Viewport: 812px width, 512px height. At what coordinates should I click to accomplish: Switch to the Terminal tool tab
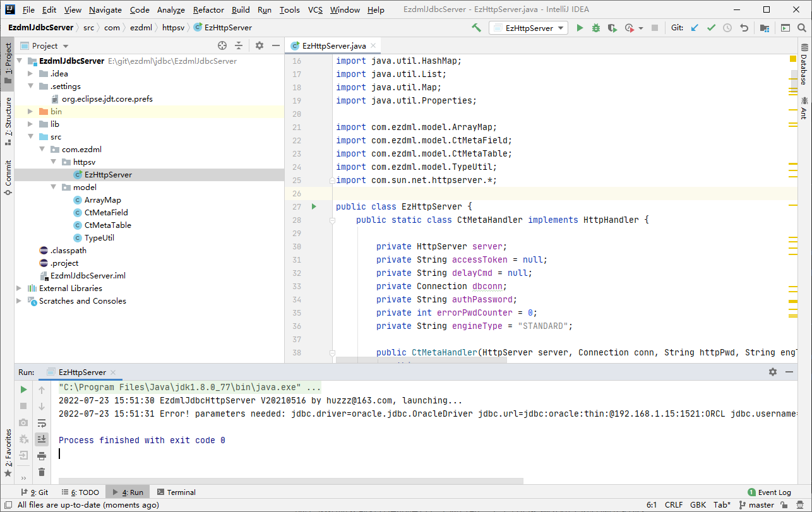point(176,492)
